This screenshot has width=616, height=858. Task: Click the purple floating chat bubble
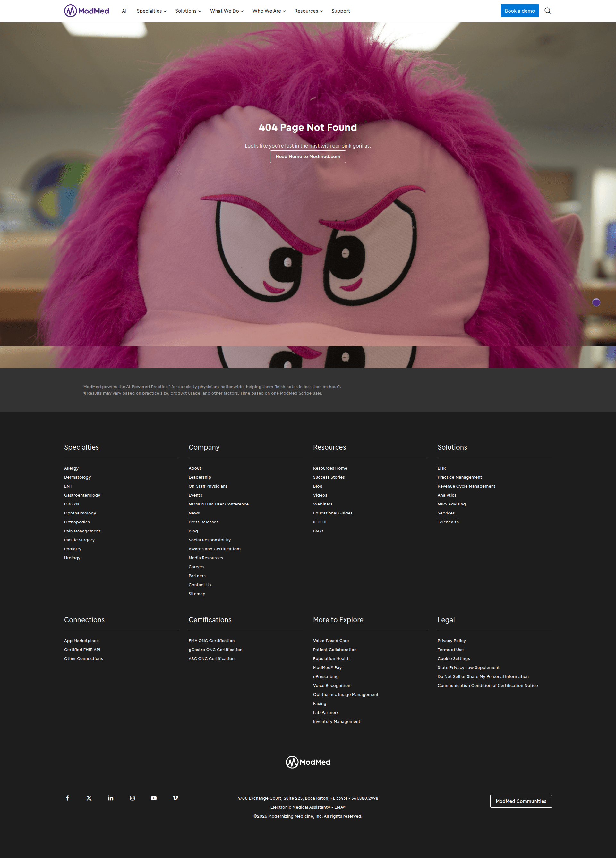(596, 302)
